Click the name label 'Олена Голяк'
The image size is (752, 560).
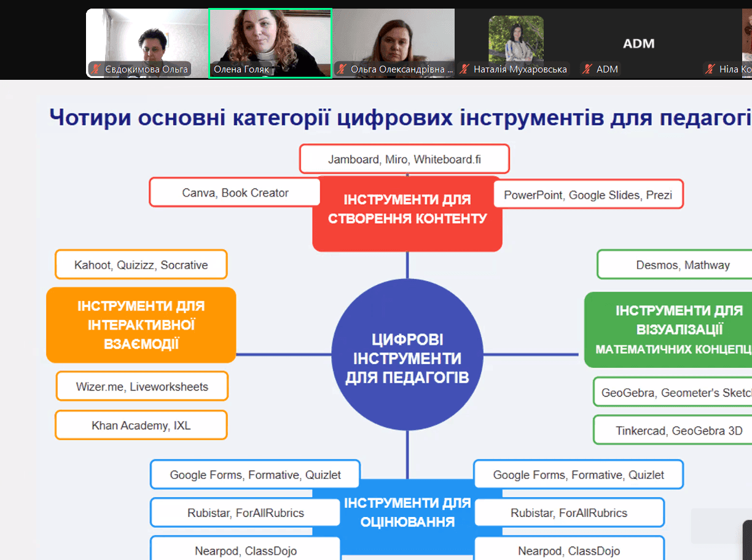pyautogui.click(x=241, y=70)
